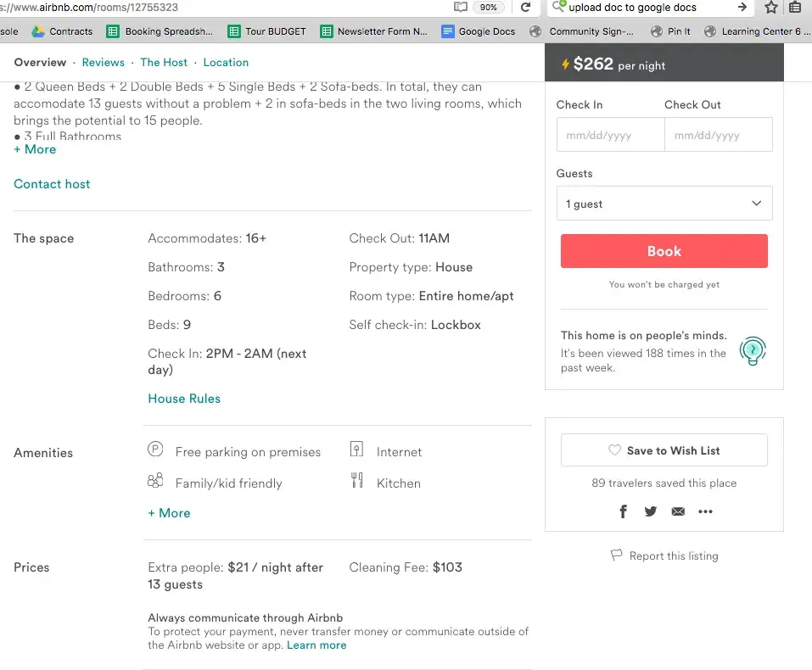Bookmark page with star icon
812x670 pixels.
pos(770,8)
